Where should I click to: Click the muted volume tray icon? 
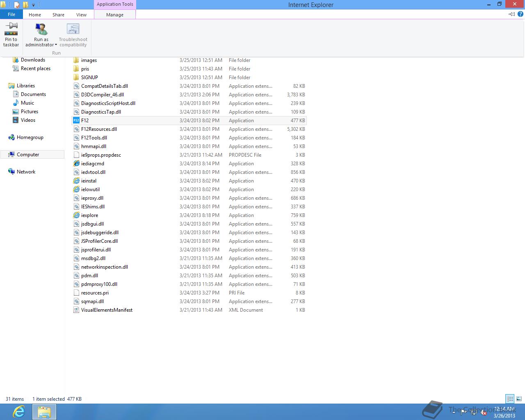[x=483, y=413]
